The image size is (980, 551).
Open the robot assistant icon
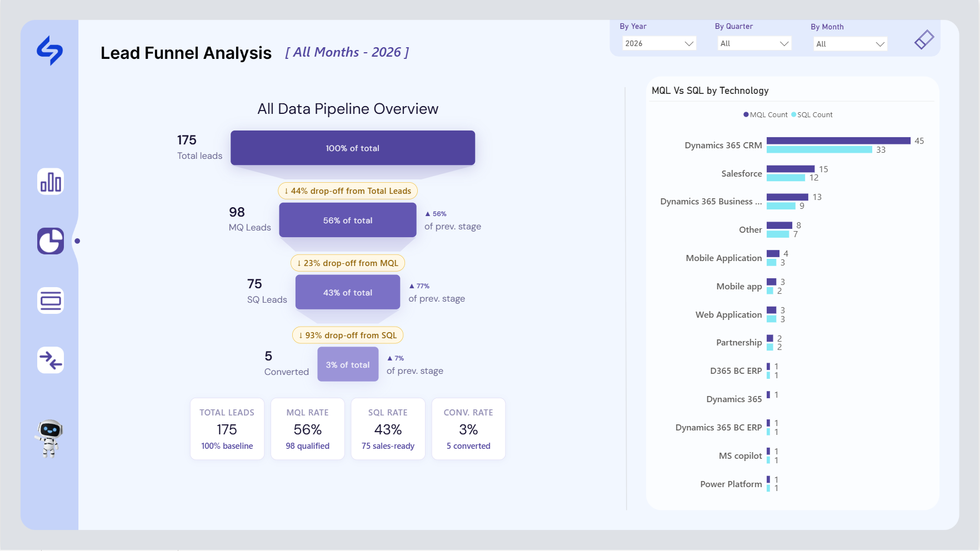tap(49, 438)
